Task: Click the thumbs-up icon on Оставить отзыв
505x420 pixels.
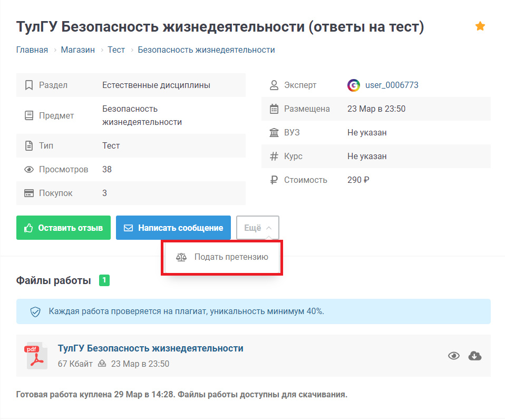Action: 28,228
